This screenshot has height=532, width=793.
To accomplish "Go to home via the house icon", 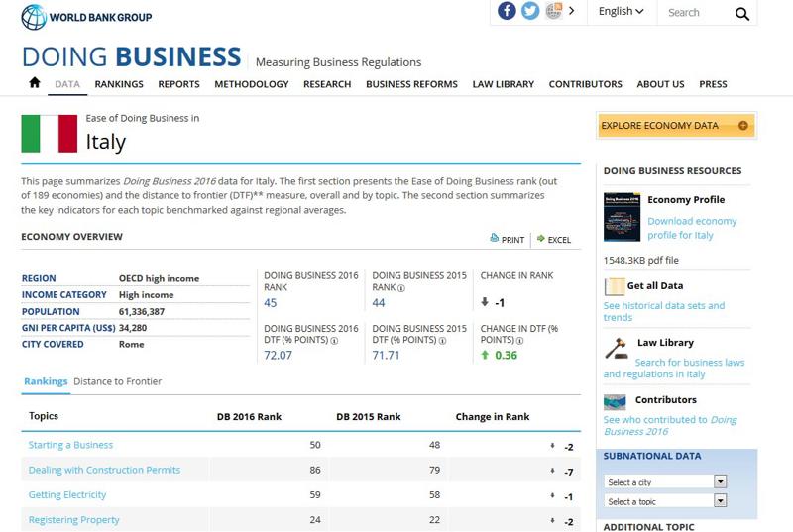I will coord(35,83).
